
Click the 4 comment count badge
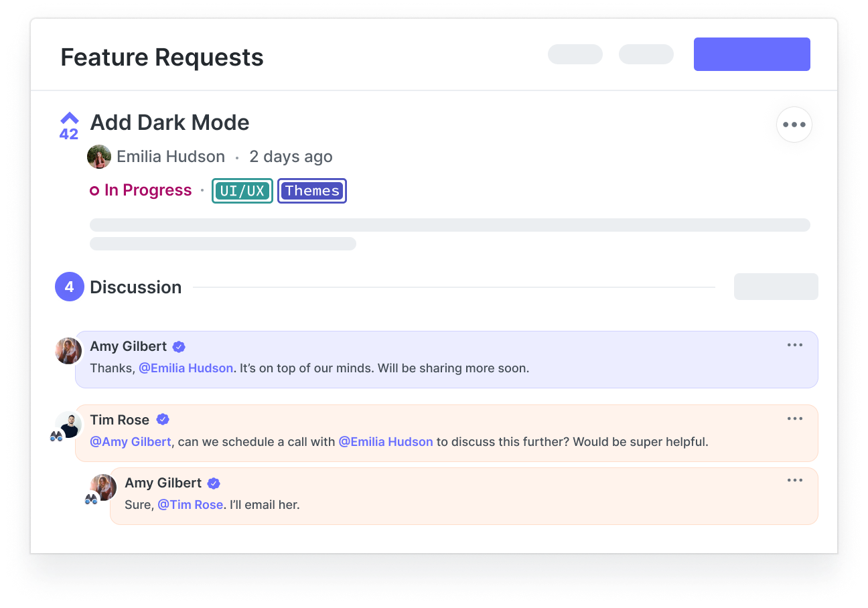point(70,287)
